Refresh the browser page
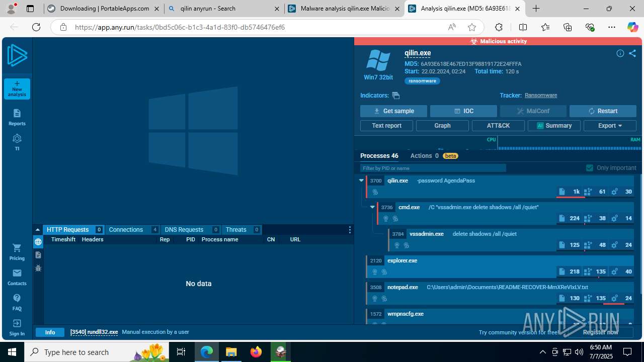This screenshot has height=362, width=644. click(36, 27)
